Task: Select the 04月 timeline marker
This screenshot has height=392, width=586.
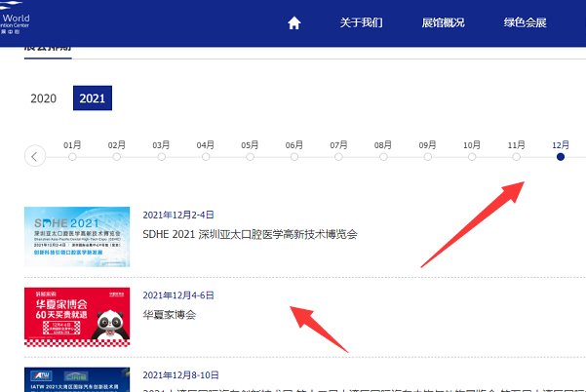Action: tap(206, 157)
